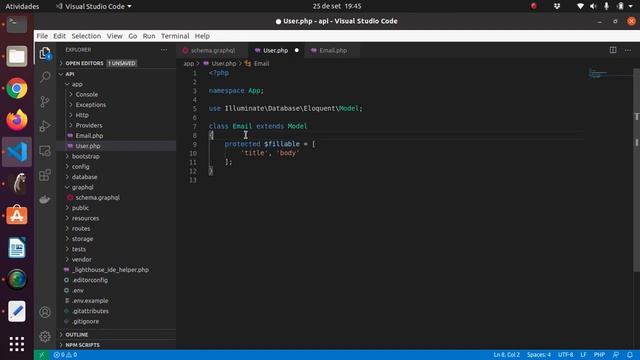
Task: Open LibreOffice Writer from the dock
Action: [17, 247]
